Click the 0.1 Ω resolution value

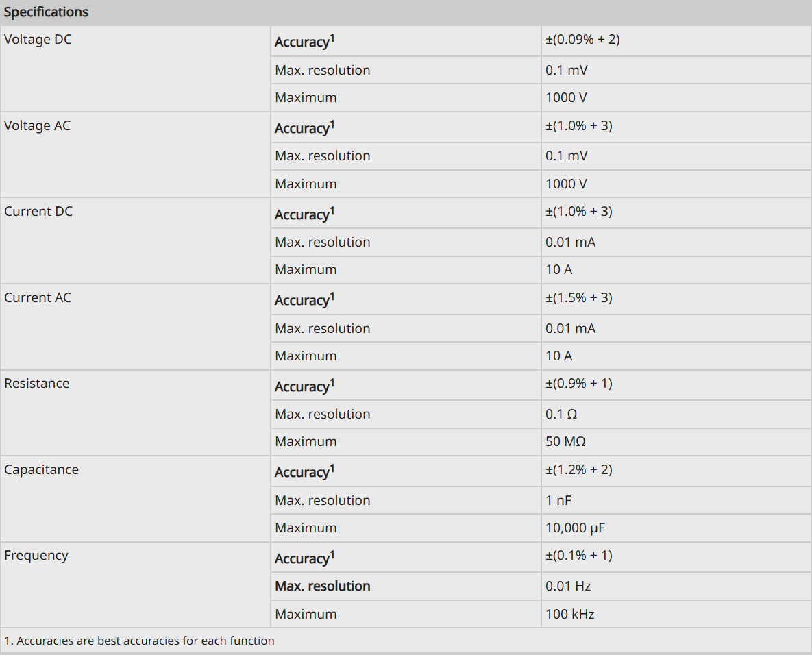[561, 414]
